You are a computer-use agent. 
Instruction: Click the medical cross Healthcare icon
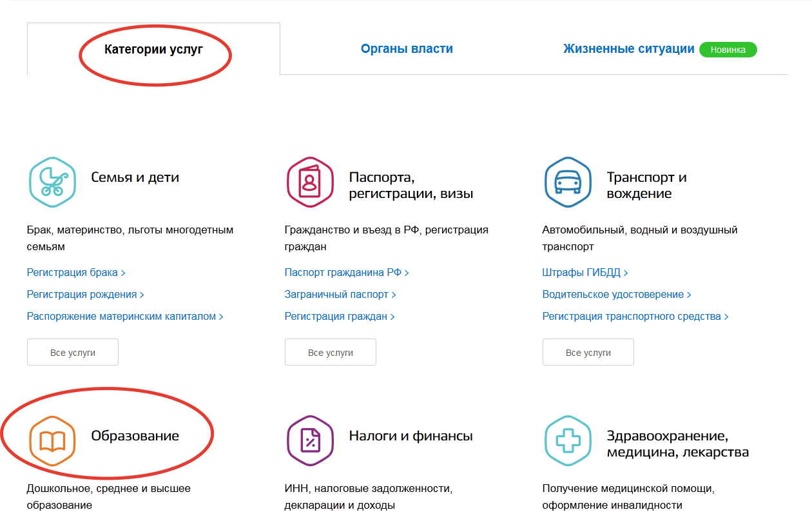click(568, 440)
